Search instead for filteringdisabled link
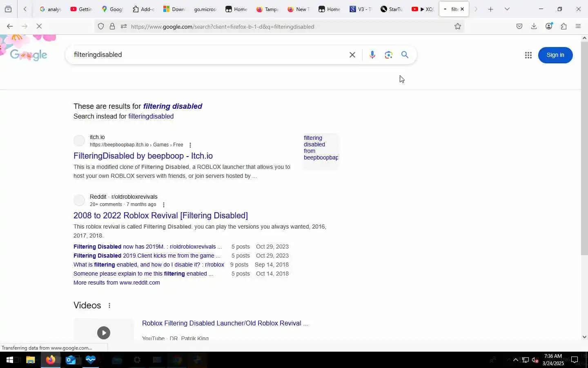 [151, 117]
